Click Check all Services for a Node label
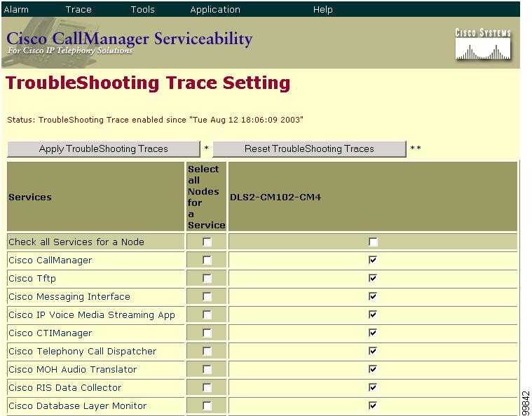 (76, 242)
